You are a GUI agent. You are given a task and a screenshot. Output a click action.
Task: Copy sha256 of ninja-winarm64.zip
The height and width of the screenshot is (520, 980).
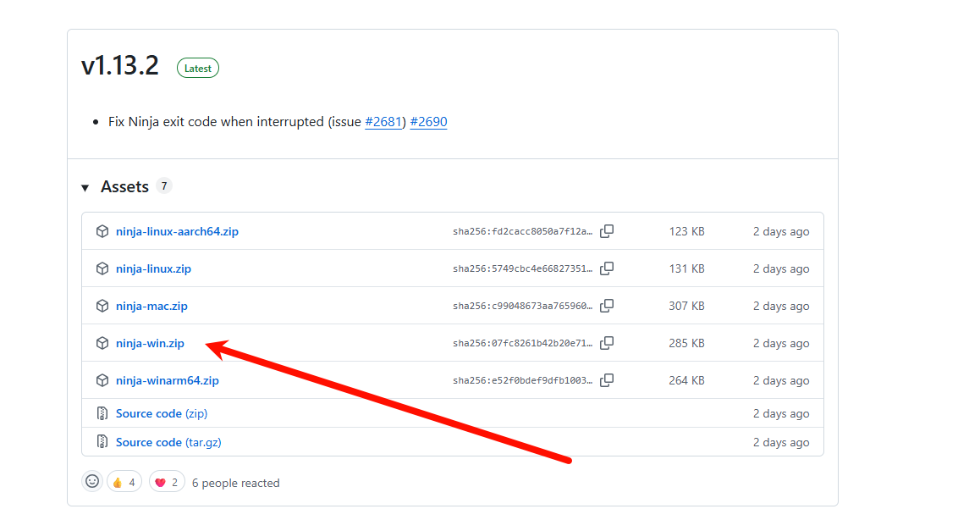(x=607, y=379)
